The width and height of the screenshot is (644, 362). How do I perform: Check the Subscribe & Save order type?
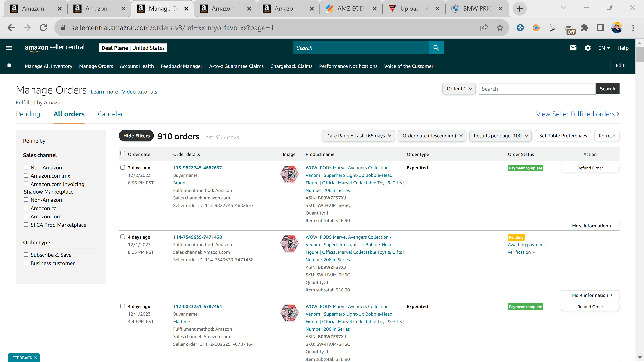coord(26,254)
